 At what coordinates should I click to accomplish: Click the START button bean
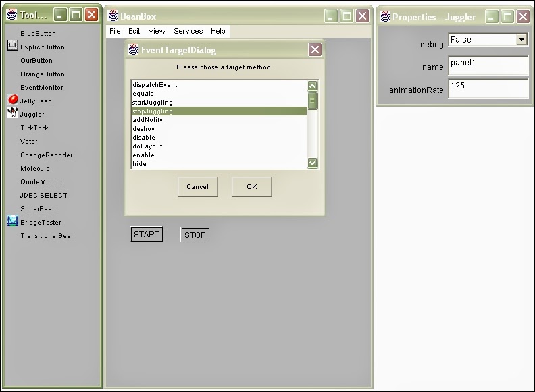147,235
